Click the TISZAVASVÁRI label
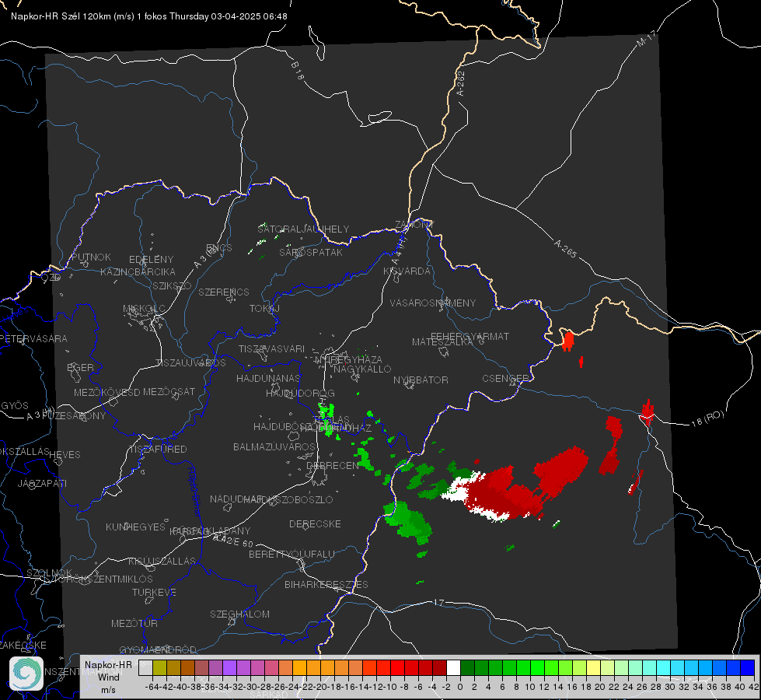 click(271, 348)
